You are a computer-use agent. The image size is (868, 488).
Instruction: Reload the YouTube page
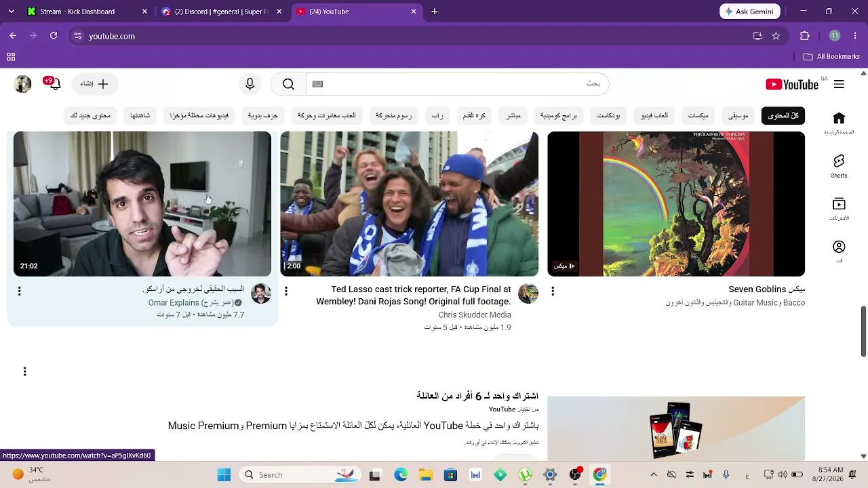pos(54,36)
